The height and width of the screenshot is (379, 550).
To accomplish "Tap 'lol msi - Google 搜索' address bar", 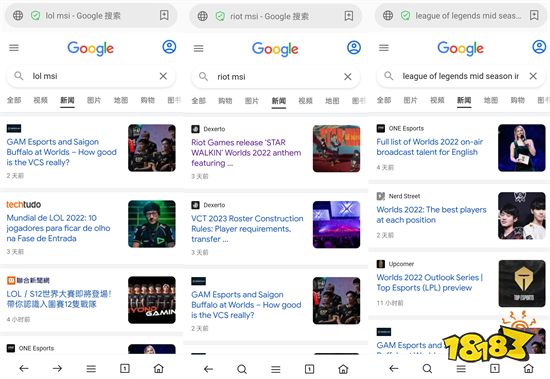I will tap(91, 15).
